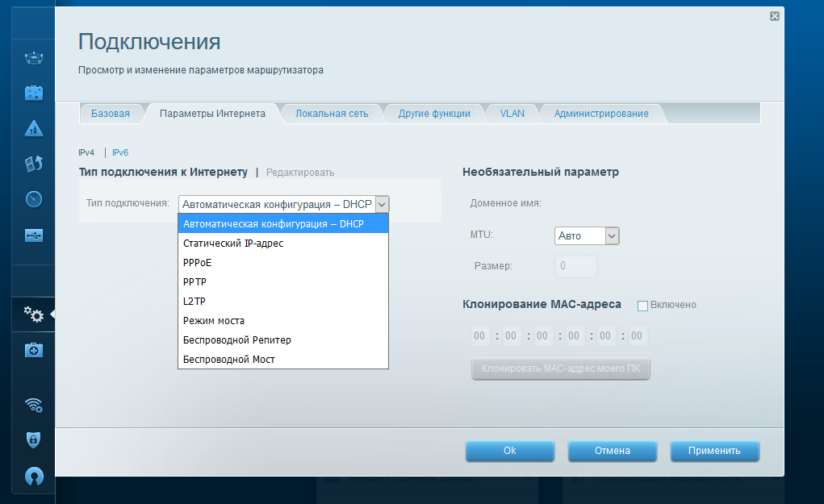Select PPTP connection type
Image resolution: width=824 pixels, height=504 pixels.
click(283, 282)
